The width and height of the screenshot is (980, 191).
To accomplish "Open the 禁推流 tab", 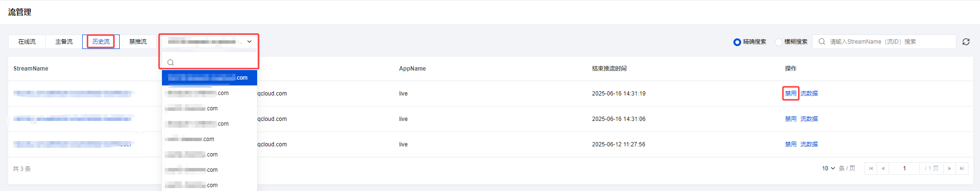I will (x=138, y=42).
